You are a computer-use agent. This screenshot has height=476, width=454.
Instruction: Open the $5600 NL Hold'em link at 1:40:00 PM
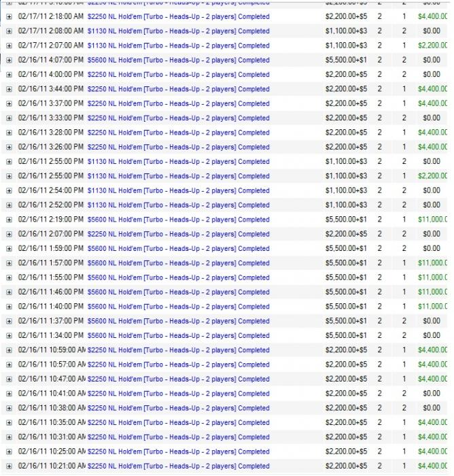(x=179, y=307)
